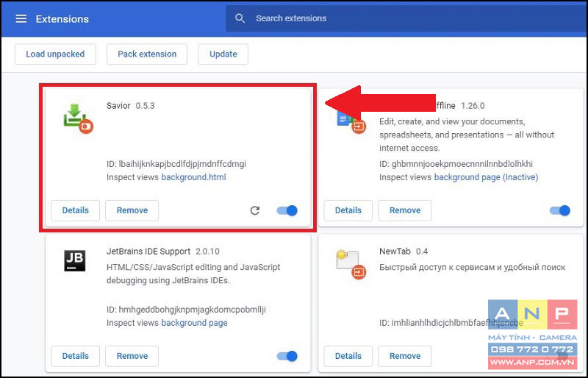Click the NewTab extension icon
The height and width of the screenshot is (378, 588).
[x=351, y=264]
